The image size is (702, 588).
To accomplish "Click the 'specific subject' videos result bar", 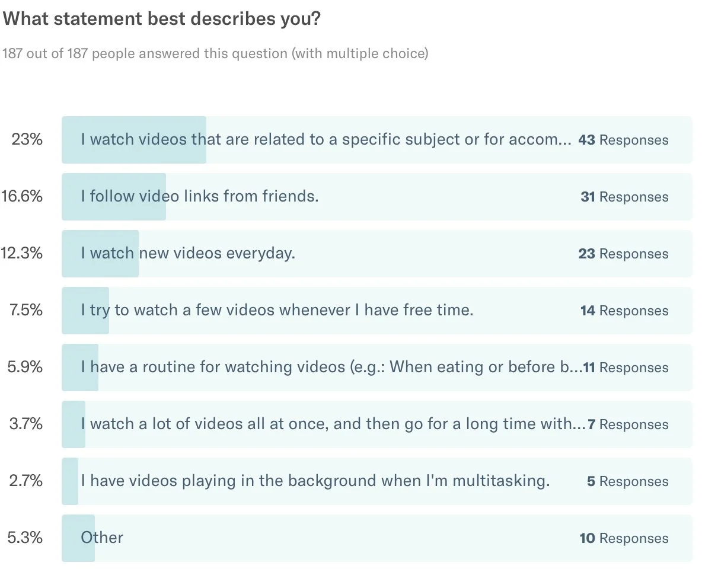I will point(377,140).
